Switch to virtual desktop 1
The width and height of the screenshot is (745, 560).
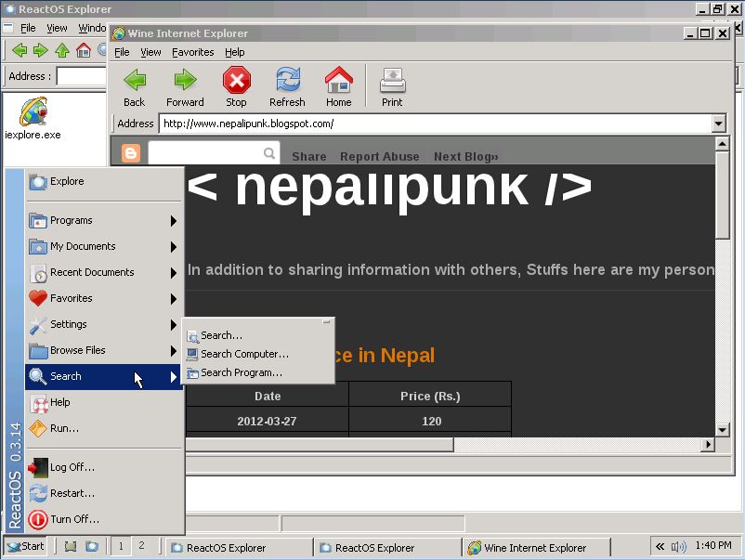pos(121,547)
